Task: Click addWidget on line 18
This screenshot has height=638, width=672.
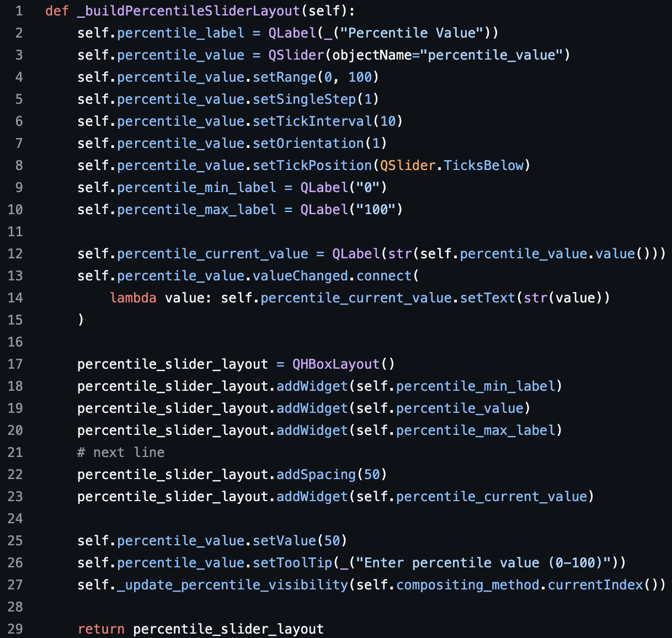Action: click(x=312, y=386)
